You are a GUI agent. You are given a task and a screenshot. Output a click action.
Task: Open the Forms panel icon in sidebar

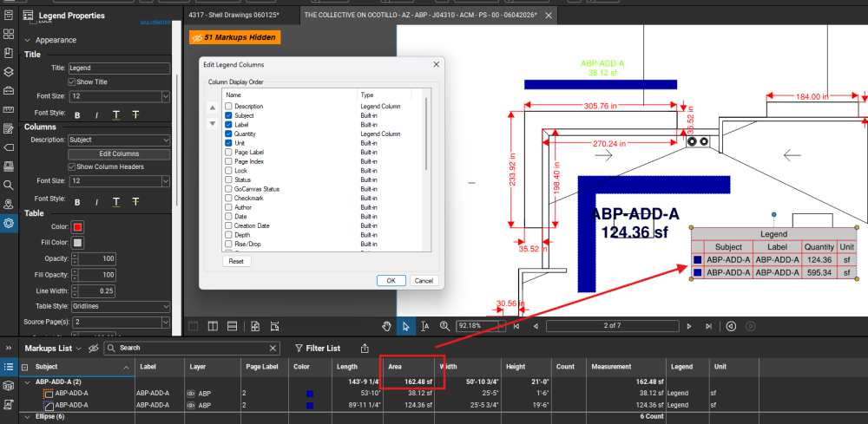tap(9, 129)
